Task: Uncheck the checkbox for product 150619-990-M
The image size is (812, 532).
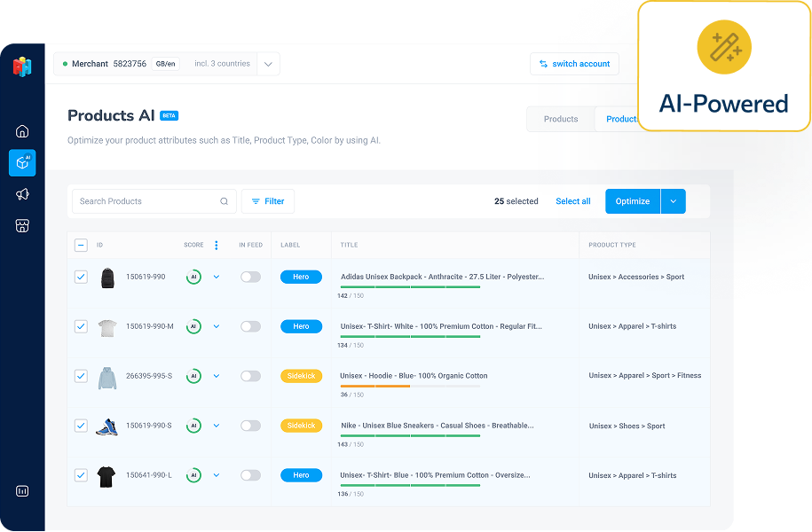Action: point(81,326)
